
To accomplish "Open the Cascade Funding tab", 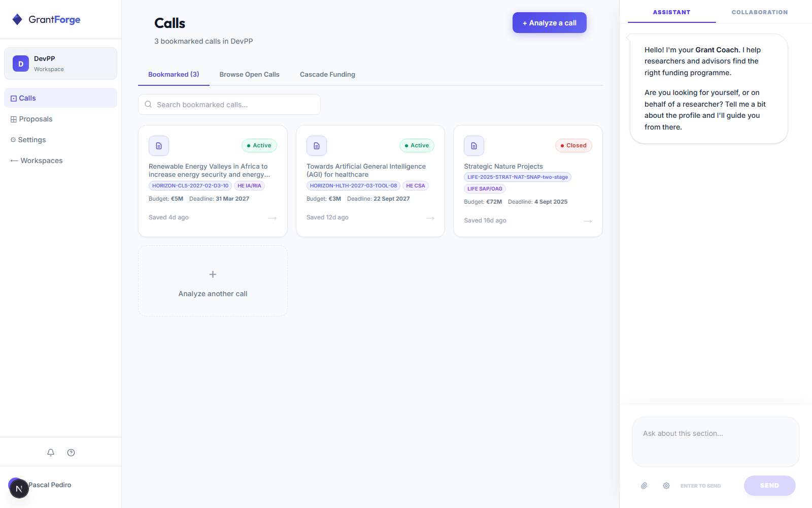I will [x=327, y=74].
